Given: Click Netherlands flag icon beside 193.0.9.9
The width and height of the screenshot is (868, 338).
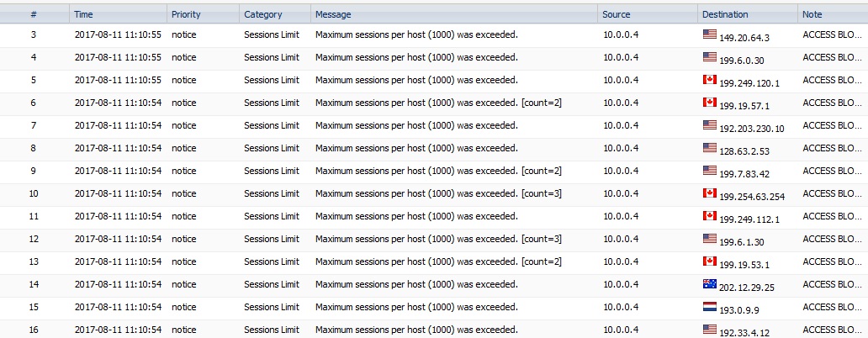Looking at the screenshot, I should pyautogui.click(x=709, y=306).
